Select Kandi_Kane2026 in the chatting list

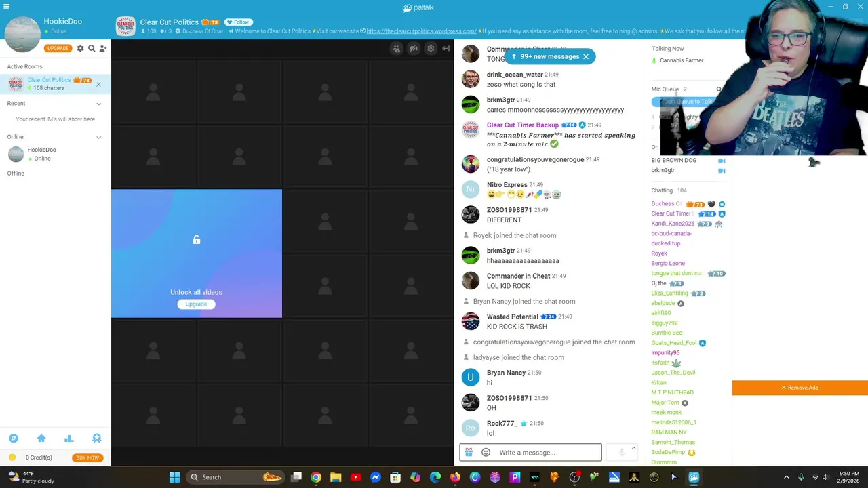click(x=673, y=224)
